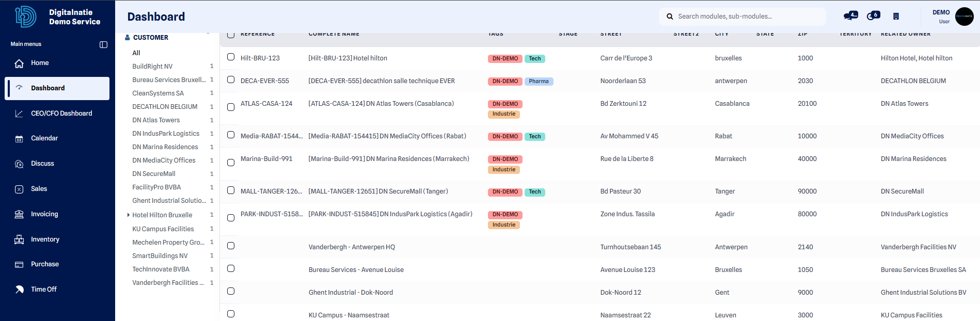Expand the Hotel Hilton Bruxelle group

(x=129, y=215)
